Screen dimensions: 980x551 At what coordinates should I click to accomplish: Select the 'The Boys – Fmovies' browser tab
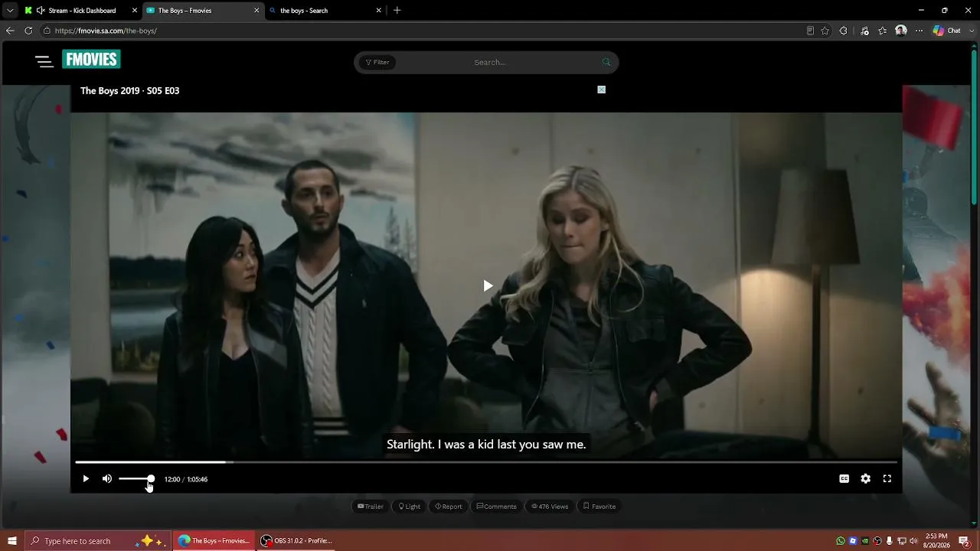coord(203,11)
